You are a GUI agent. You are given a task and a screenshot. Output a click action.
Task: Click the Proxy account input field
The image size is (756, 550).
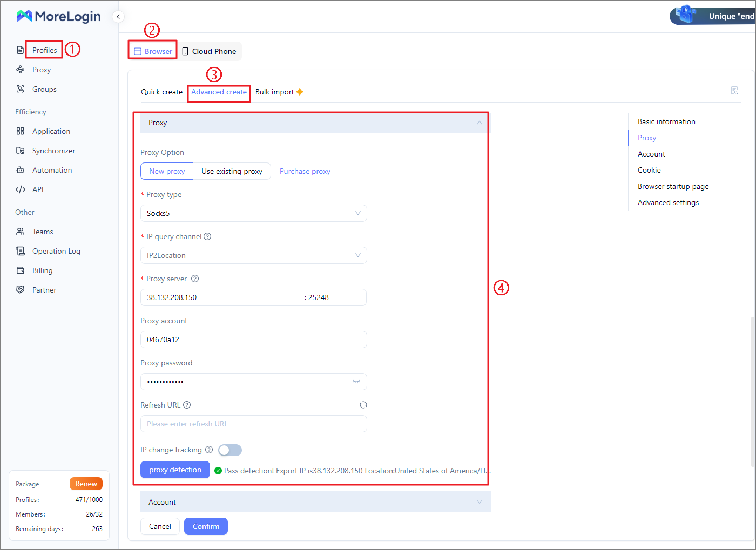click(x=254, y=339)
